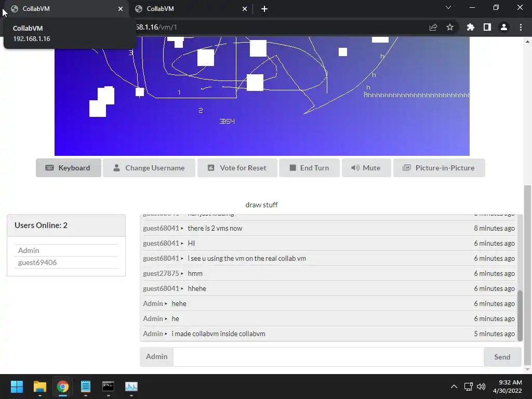
Task: Open tab search dropdown chevron
Action: pyautogui.click(x=448, y=7)
